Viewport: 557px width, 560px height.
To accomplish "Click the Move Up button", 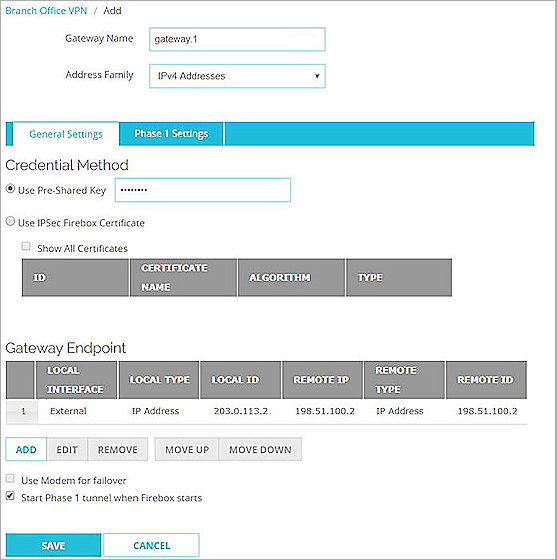I will 187,450.
